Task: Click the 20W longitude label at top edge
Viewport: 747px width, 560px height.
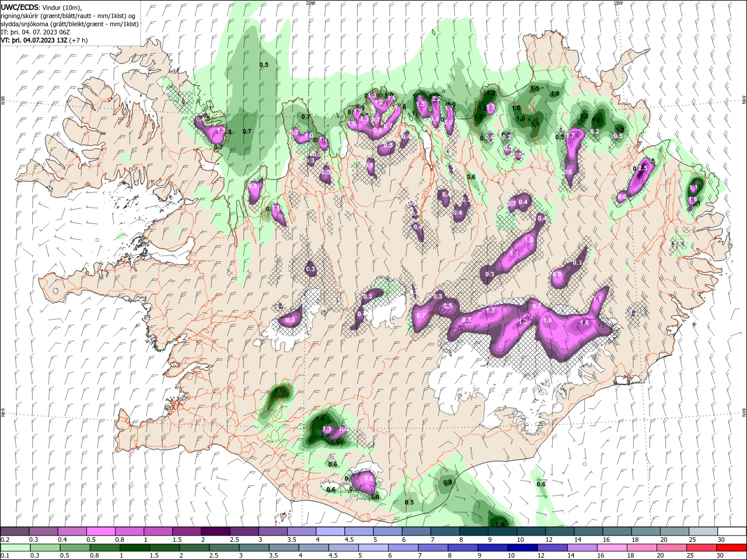Action: pyautogui.click(x=310, y=3)
